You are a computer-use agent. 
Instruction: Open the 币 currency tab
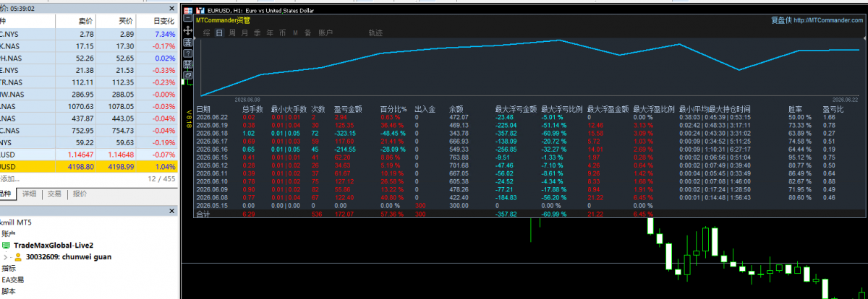pos(282,33)
